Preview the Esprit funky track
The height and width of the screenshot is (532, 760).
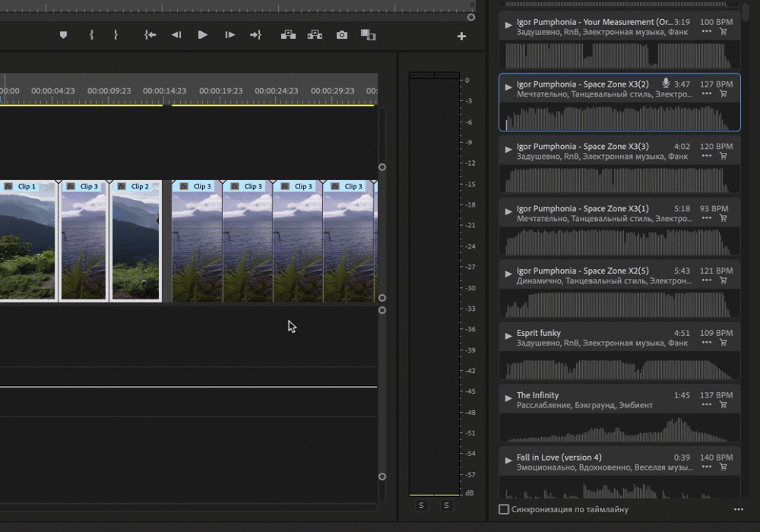click(508, 334)
